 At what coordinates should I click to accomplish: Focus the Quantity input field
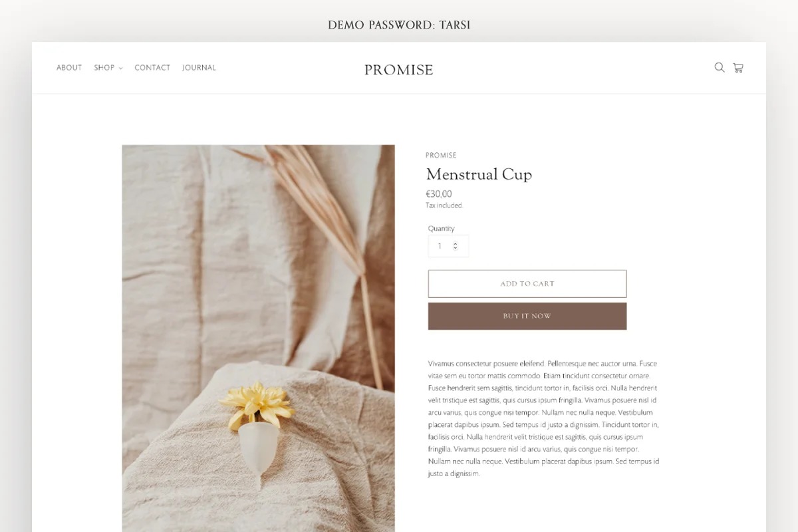(x=448, y=246)
